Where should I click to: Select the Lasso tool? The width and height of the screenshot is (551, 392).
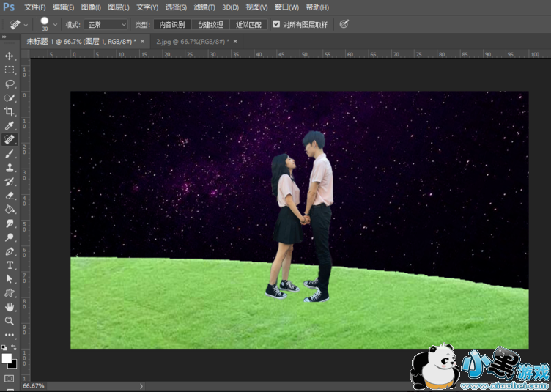click(x=10, y=84)
